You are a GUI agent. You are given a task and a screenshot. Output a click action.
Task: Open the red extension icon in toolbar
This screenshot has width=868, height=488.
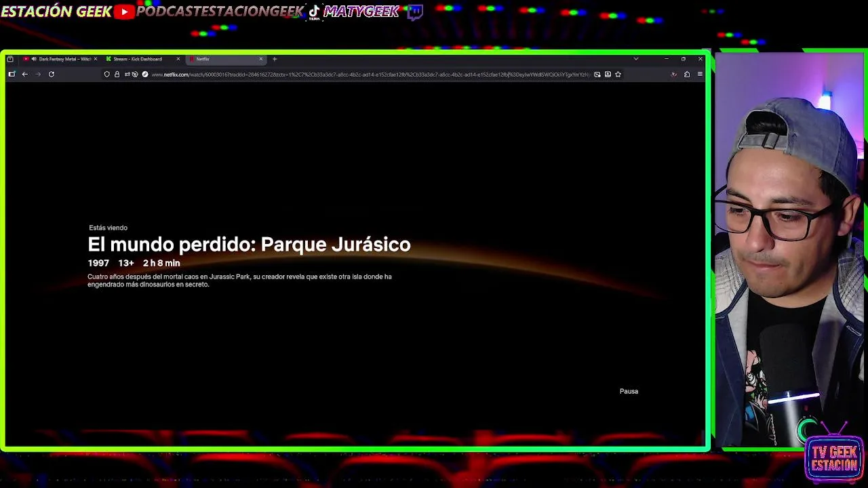click(x=673, y=75)
